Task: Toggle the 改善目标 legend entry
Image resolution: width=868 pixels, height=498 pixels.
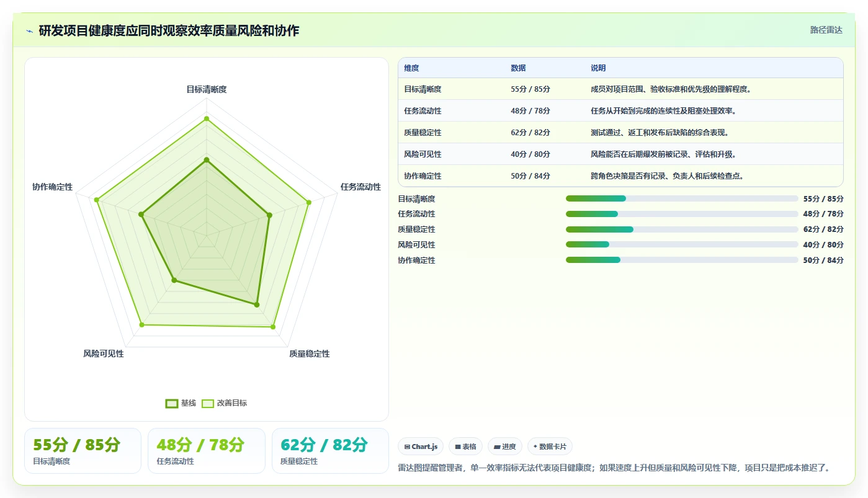Action: tap(225, 403)
